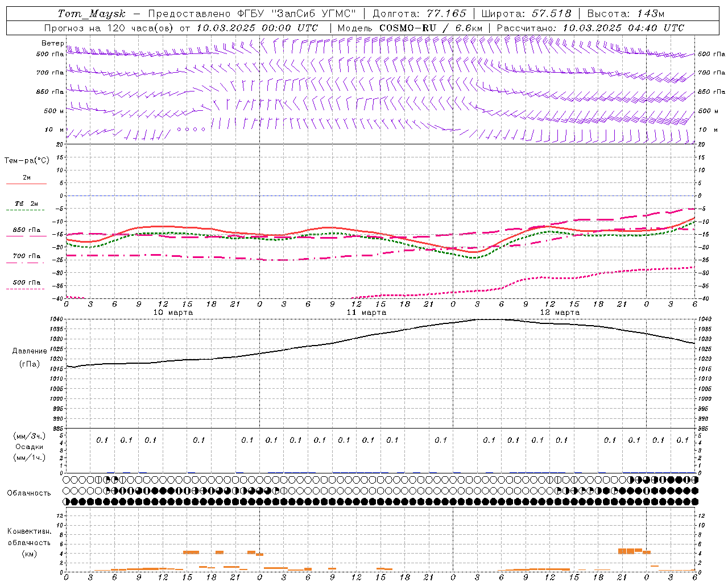This screenshot has height=582, width=728.
Task: Click the '12 марта' date label
Action: point(560,312)
